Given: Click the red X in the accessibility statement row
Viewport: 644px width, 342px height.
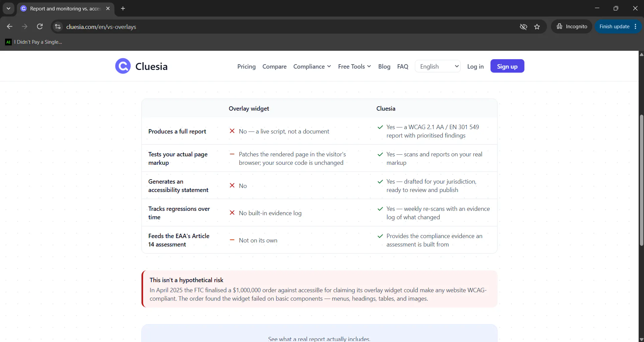Looking at the screenshot, I should pyautogui.click(x=232, y=185).
